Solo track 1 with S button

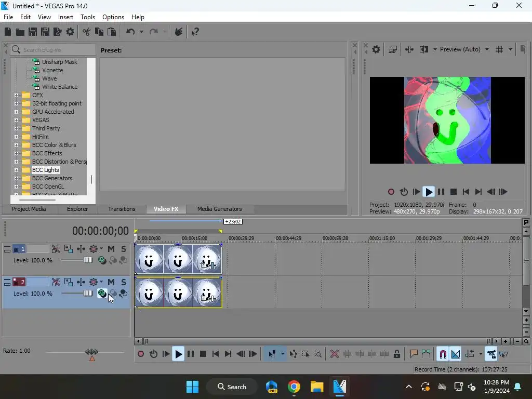tap(124, 249)
